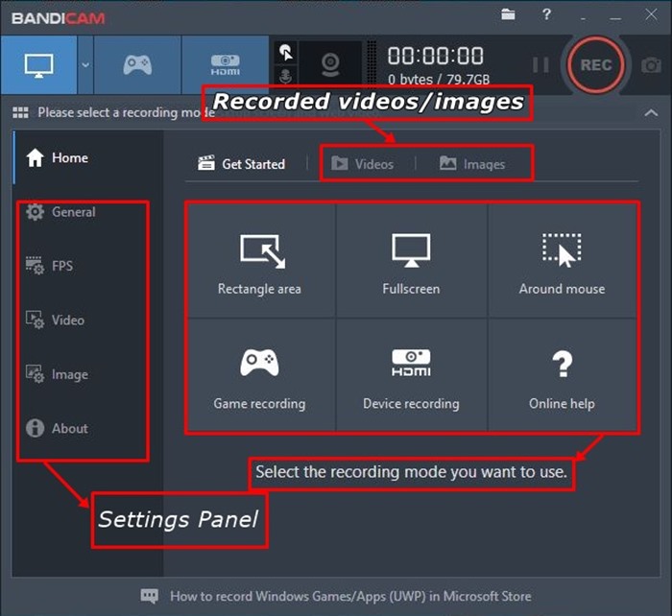
Task: Click the Bandicam logo
Action: point(58,18)
